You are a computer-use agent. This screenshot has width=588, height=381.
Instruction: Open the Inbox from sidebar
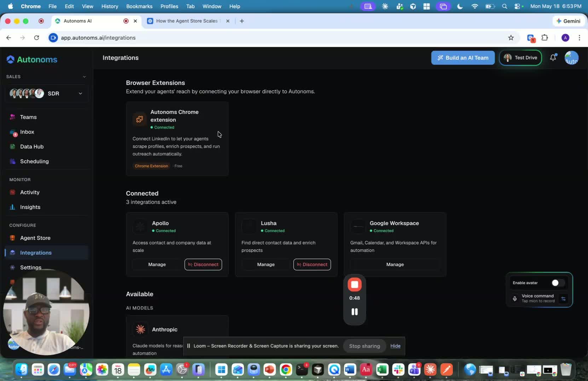[27, 132]
